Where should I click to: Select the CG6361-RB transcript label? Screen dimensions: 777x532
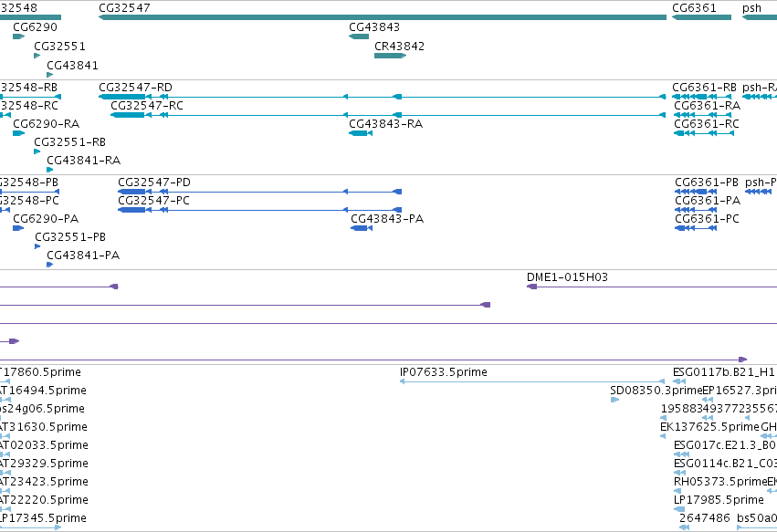[704, 88]
